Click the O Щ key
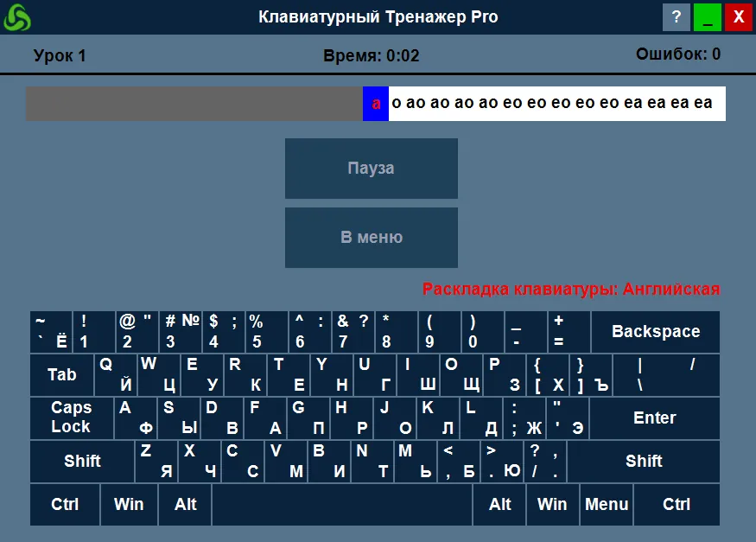This screenshot has width=756, height=542. [461, 374]
